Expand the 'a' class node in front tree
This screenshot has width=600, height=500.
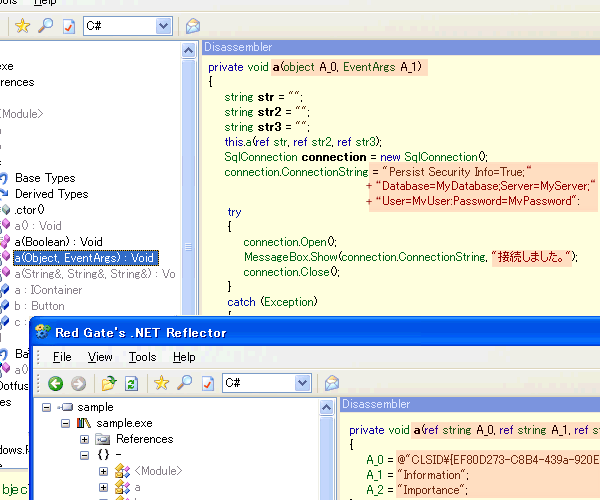(x=103, y=487)
